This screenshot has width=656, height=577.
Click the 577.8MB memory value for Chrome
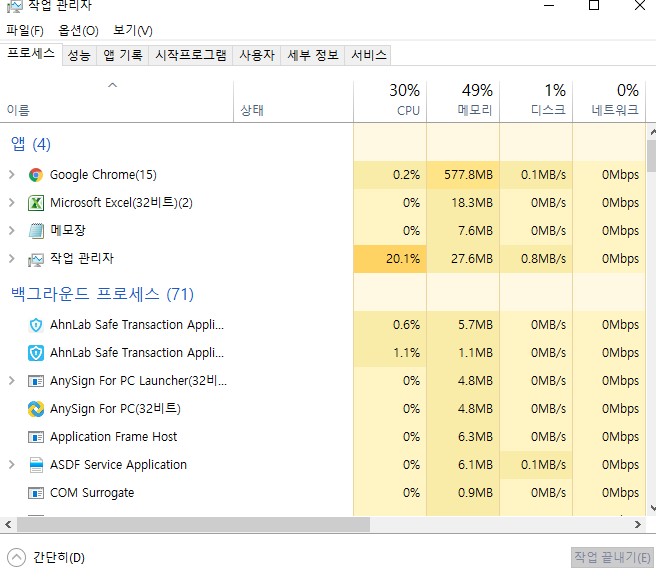[469, 174]
